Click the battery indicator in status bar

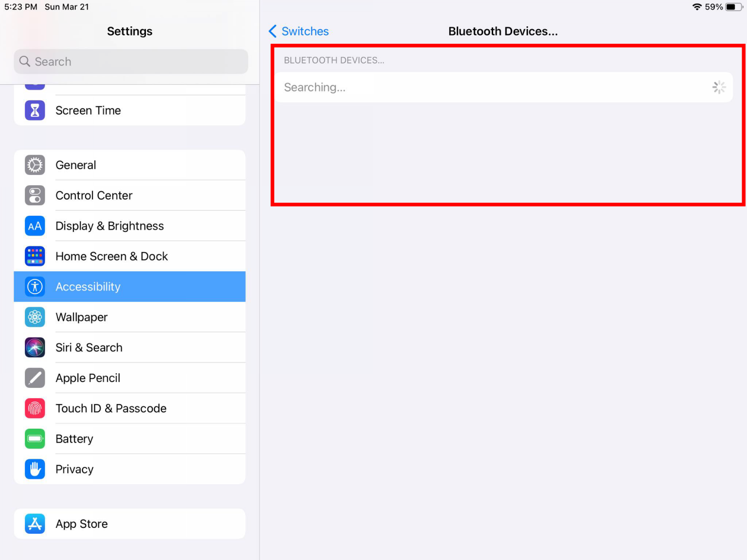coord(732,7)
